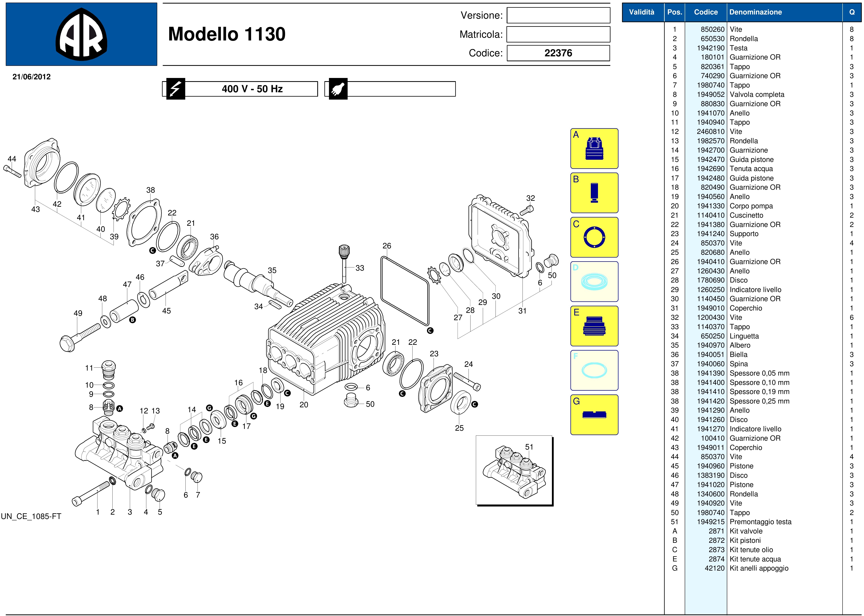Viewport: 864px width, 616px height.
Task: Click the lightning bolt voltage icon
Action: point(175,89)
